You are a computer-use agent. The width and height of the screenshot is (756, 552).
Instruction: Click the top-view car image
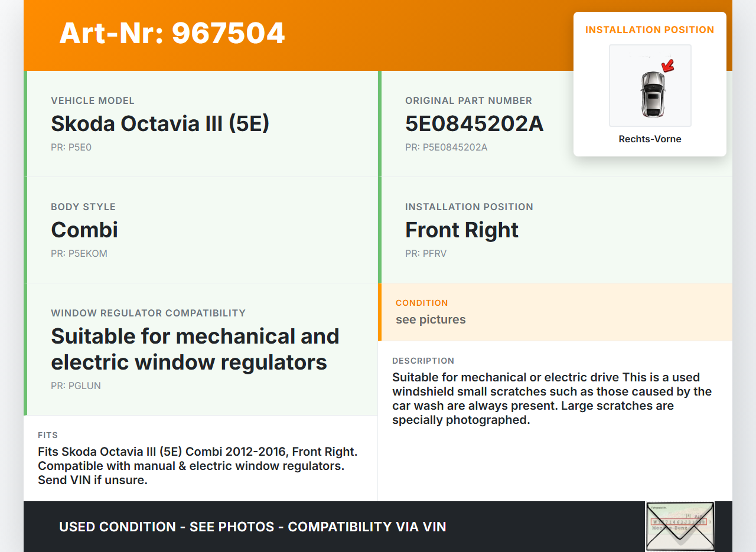tap(652, 93)
